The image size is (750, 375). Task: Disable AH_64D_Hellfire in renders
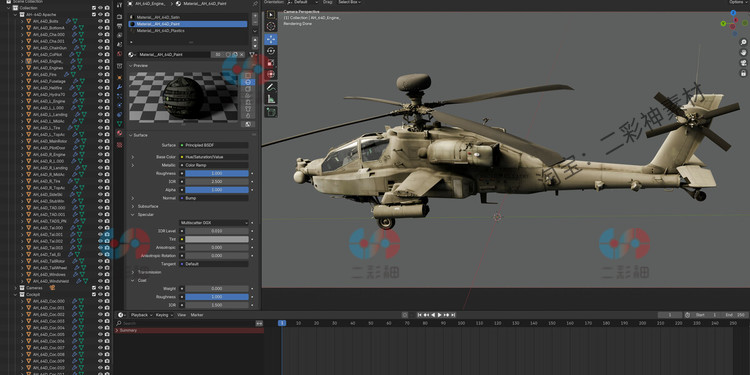[107, 88]
